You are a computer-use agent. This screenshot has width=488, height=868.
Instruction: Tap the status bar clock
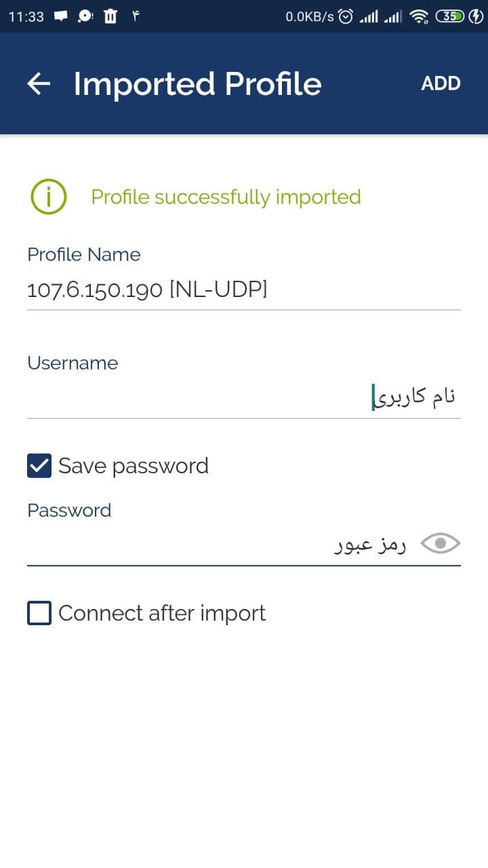coord(26,16)
